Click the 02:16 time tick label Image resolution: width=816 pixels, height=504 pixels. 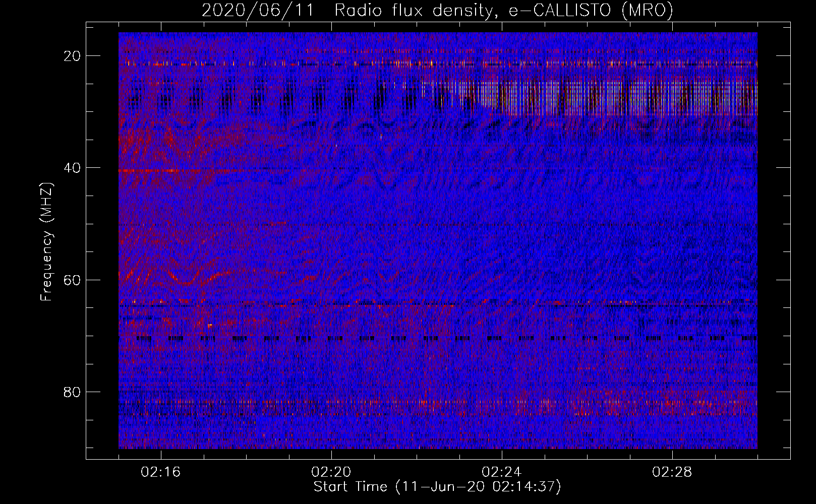tap(161, 472)
